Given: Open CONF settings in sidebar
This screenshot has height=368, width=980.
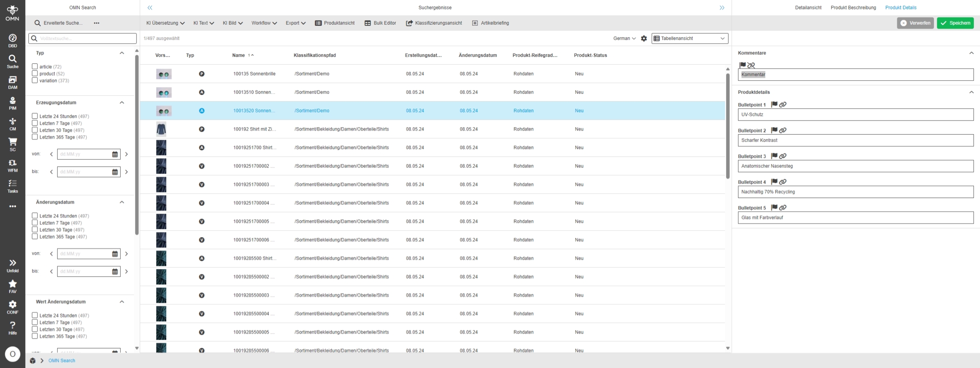Looking at the screenshot, I should 13,307.
